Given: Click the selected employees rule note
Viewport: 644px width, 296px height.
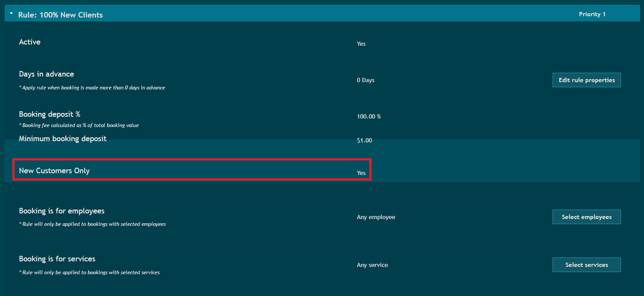Looking at the screenshot, I should [x=92, y=224].
